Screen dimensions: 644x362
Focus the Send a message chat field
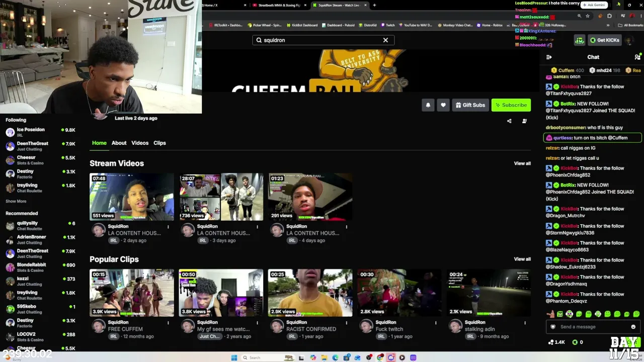(x=593, y=327)
